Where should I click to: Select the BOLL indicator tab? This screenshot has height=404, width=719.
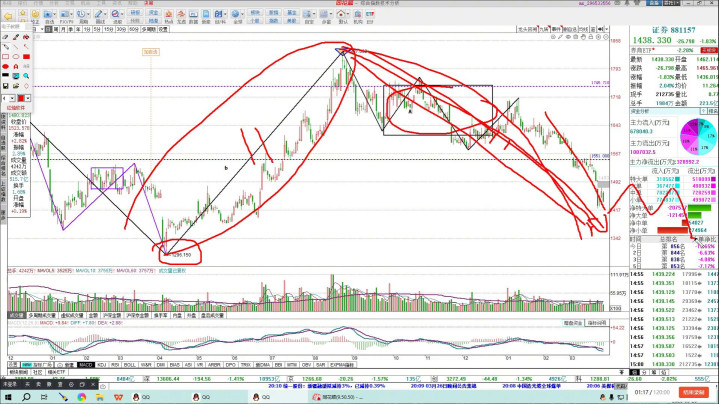pos(129,364)
